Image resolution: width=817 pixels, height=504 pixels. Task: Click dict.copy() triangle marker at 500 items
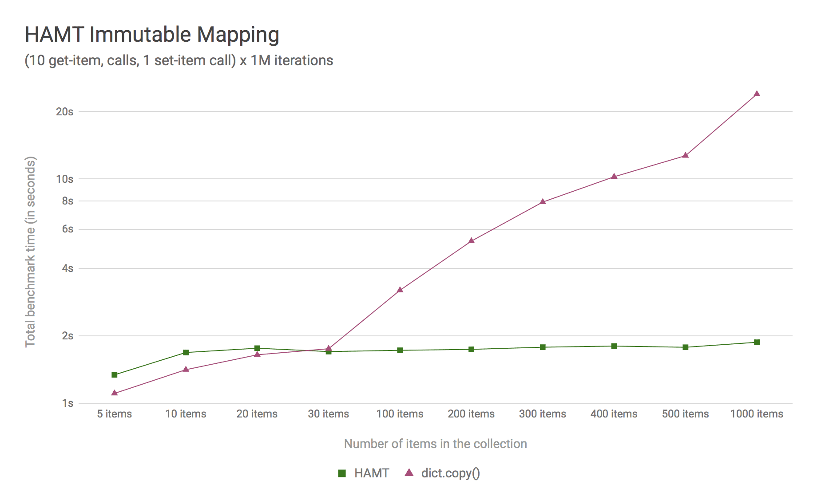pos(685,155)
